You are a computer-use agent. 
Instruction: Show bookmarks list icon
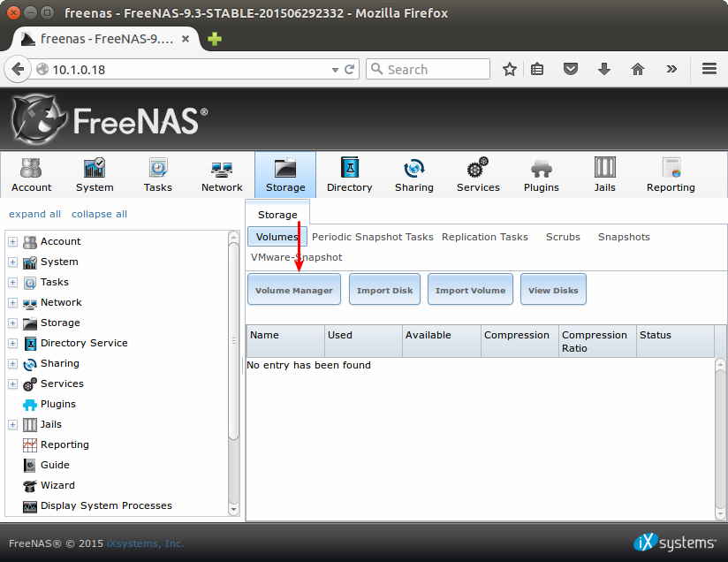point(537,69)
